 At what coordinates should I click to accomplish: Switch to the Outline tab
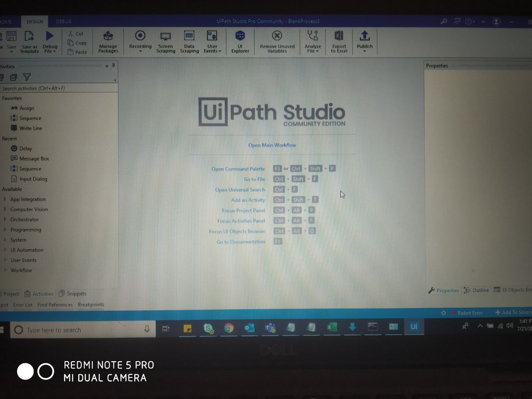(477, 290)
